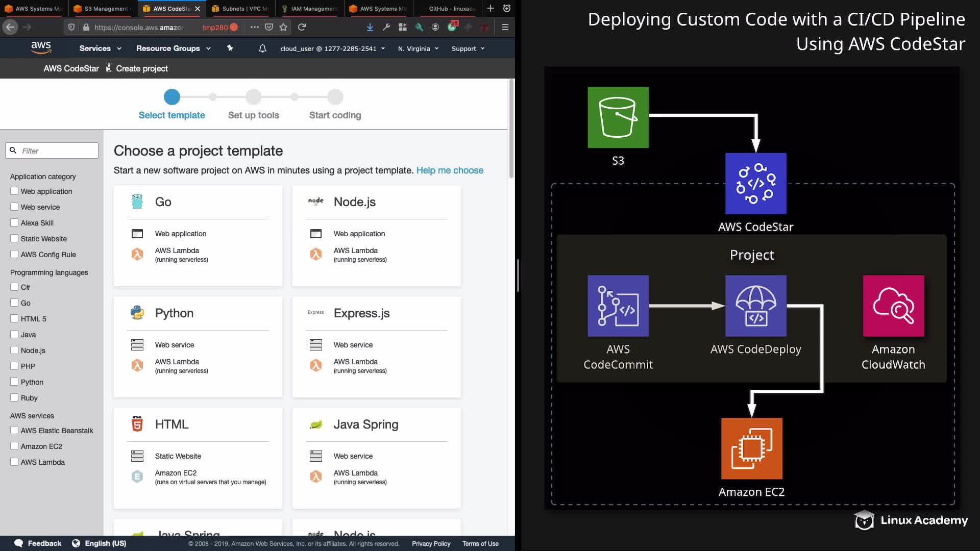980x551 pixels.
Task: Click the Help me choose link
Action: click(449, 170)
